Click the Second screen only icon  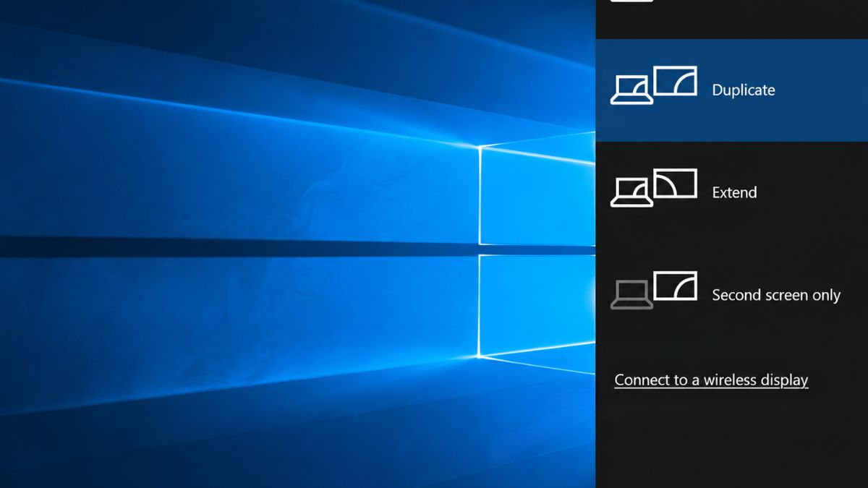tap(654, 291)
